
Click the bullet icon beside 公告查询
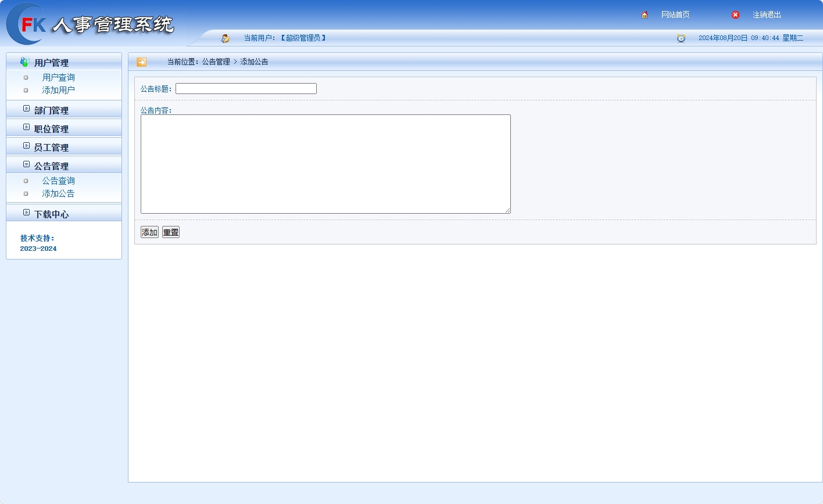pyautogui.click(x=26, y=181)
